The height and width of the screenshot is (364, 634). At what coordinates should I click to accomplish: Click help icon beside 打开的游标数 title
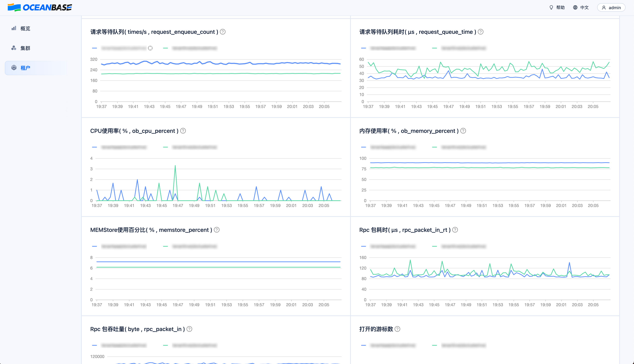click(x=397, y=329)
